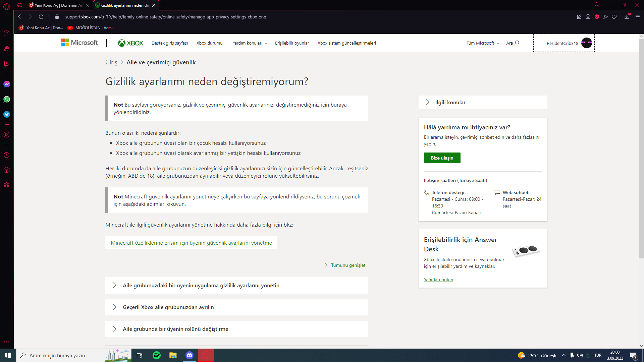Open Spotify from the taskbar

point(156,355)
